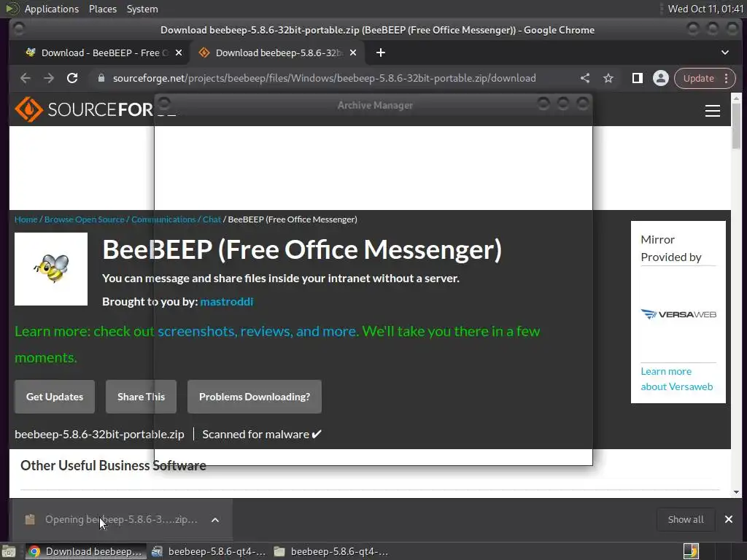Open 'Learn more about Versaweb' link
The width and height of the screenshot is (747, 560).
(x=677, y=379)
